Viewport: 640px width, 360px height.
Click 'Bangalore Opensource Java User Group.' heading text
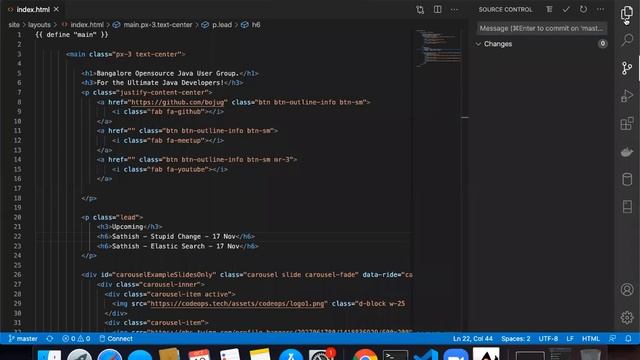168,73
